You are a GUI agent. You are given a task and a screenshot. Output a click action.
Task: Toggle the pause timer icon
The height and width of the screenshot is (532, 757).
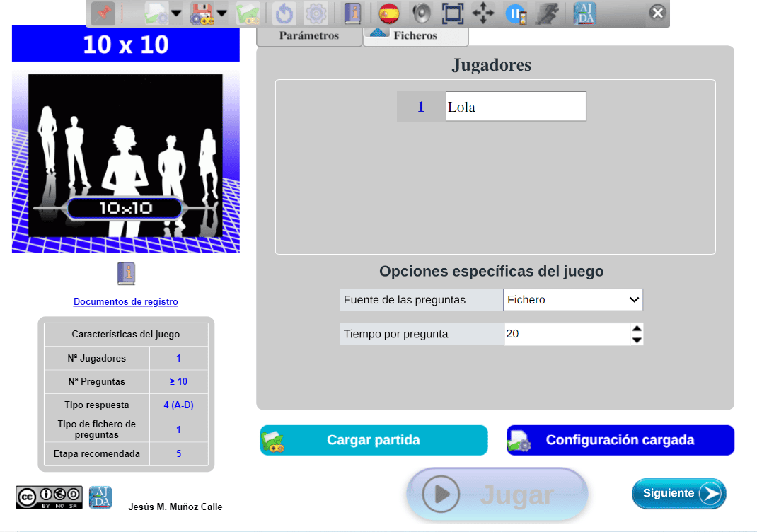(x=515, y=13)
